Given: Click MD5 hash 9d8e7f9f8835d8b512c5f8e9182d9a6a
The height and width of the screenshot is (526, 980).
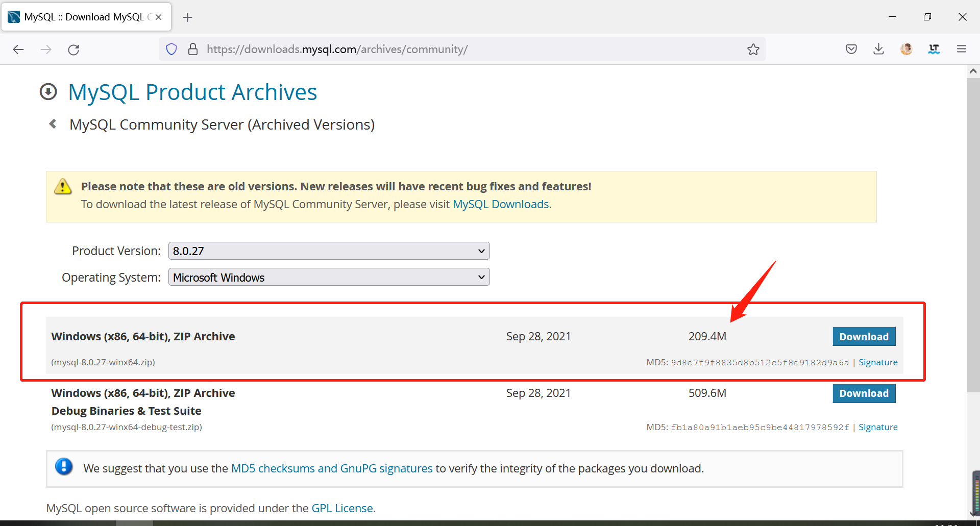Looking at the screenshot, I should 759,362.
